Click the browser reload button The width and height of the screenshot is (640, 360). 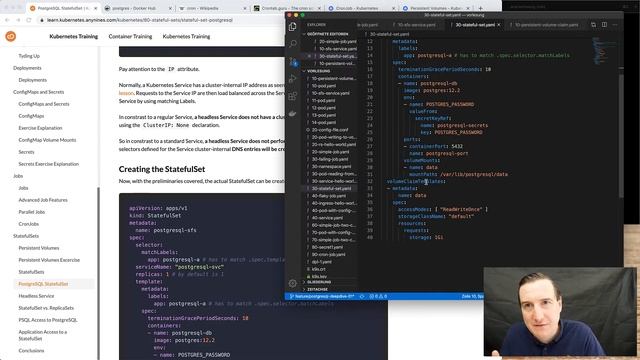tap(29, 20)
